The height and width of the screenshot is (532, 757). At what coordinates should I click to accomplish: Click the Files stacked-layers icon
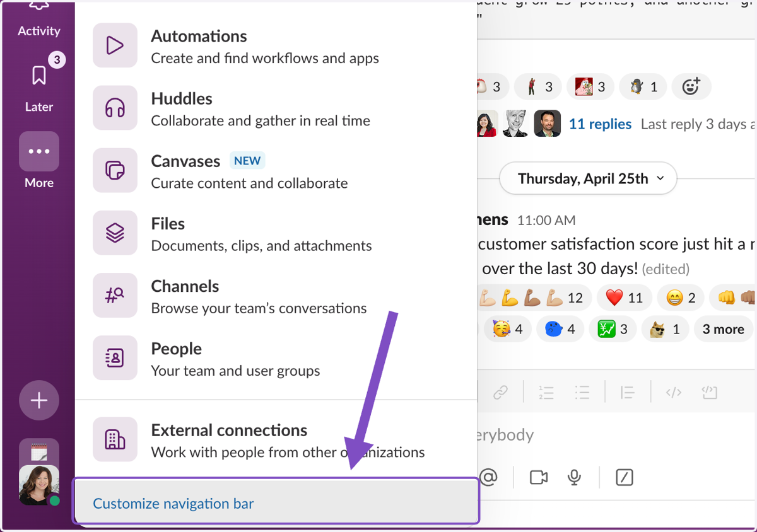(x=115, y=233)
